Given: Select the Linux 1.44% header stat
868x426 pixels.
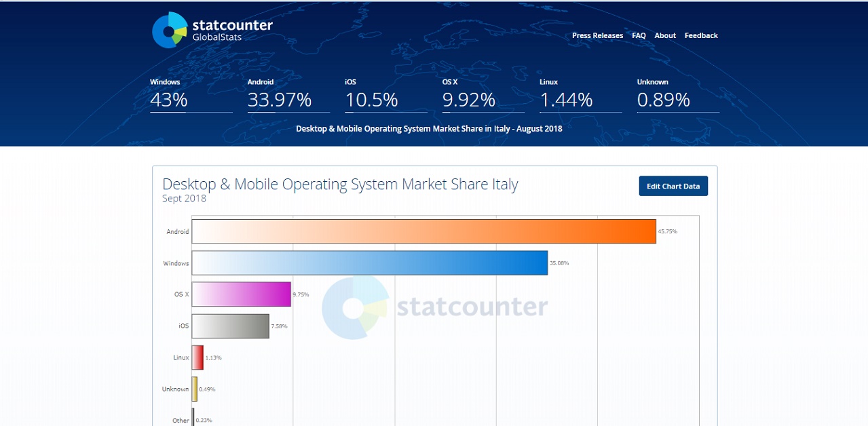Looking at the screenshot, I should click(580, 95).
